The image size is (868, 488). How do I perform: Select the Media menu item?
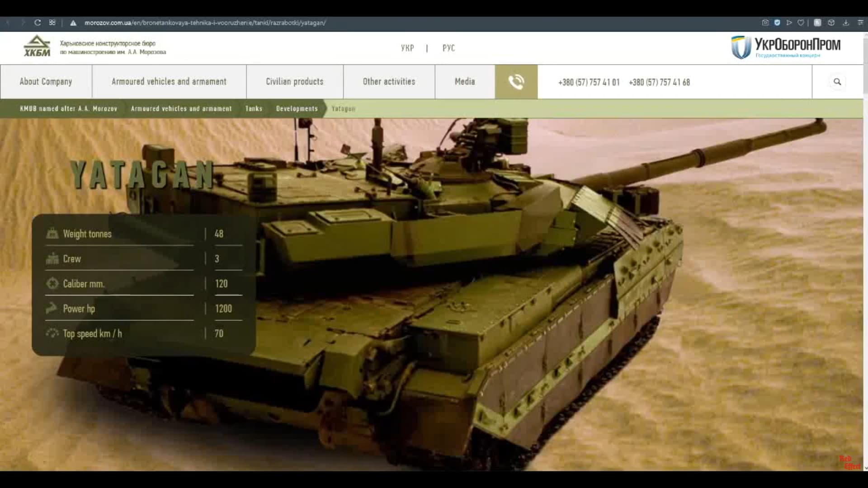464,82
